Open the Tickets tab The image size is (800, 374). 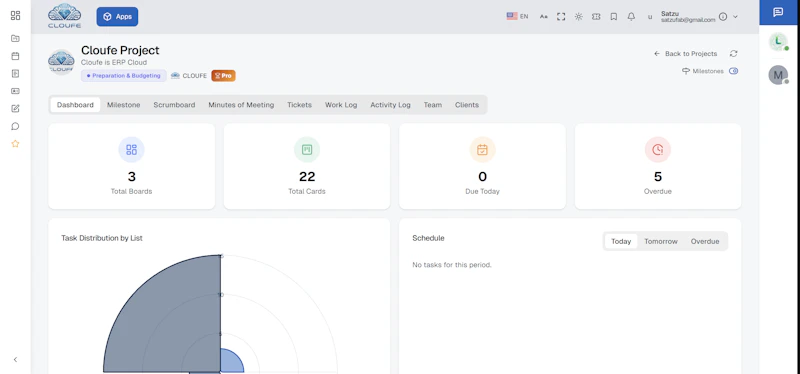click(x=299, y=105)
